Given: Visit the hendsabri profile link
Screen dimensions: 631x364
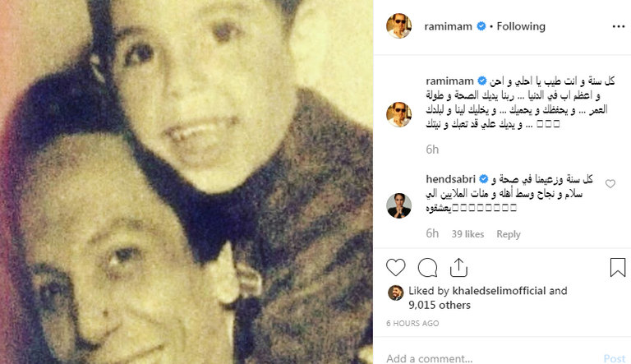Looking at the screenshot, I should coord(451,179).
